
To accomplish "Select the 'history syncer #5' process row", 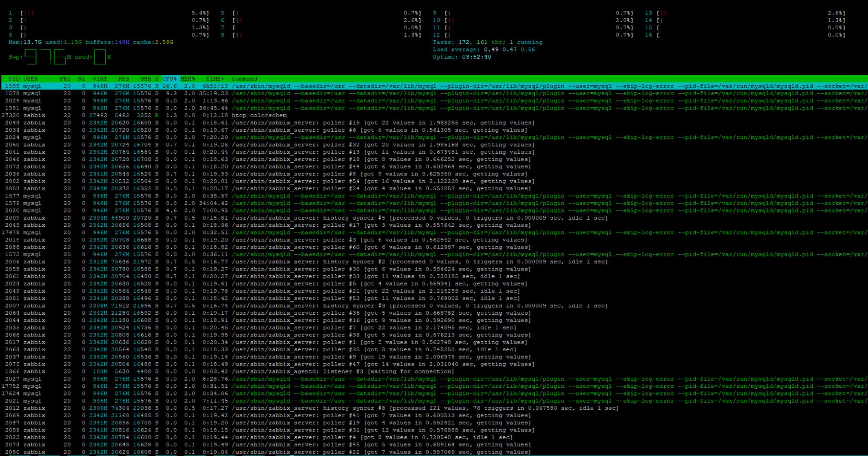I will (x=434, y=218).
